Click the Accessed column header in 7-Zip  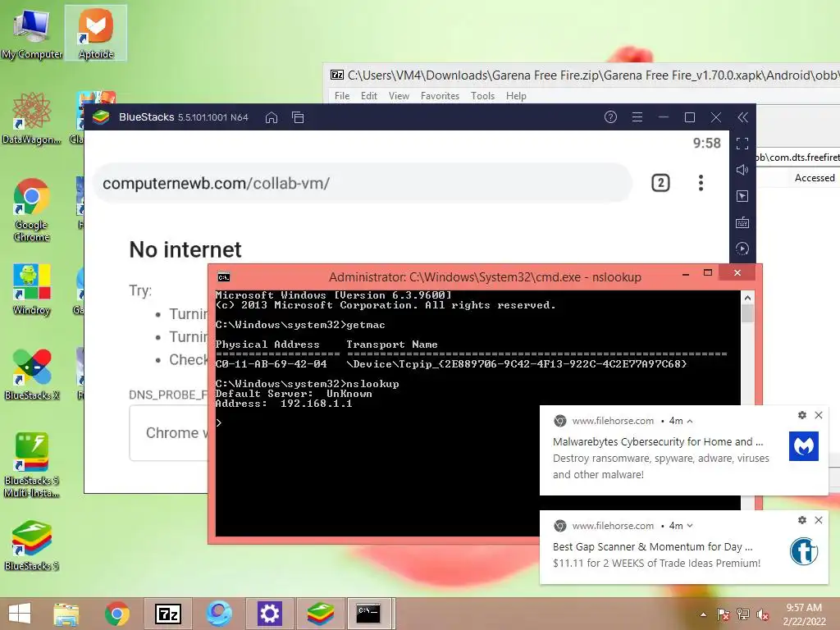coord(815,178)
